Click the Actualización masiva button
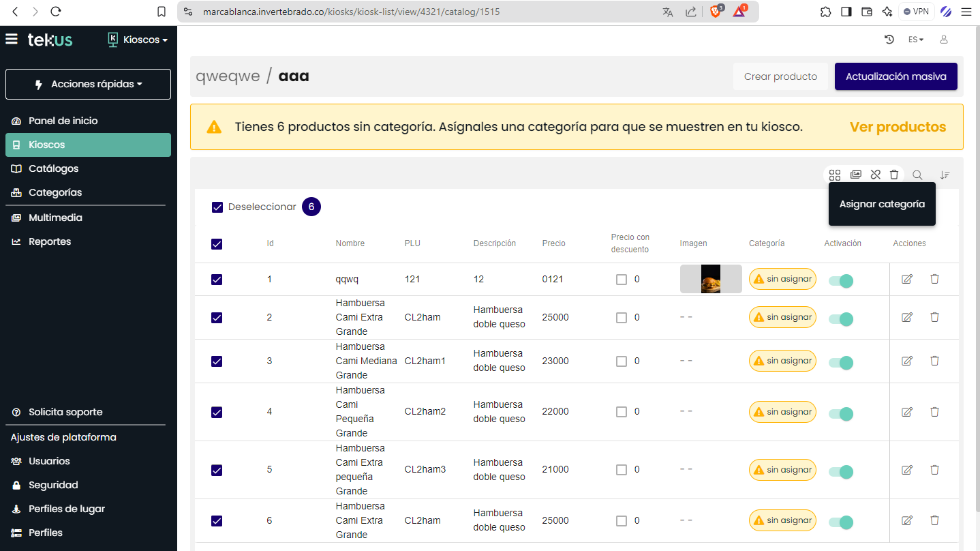 [895, 76]
